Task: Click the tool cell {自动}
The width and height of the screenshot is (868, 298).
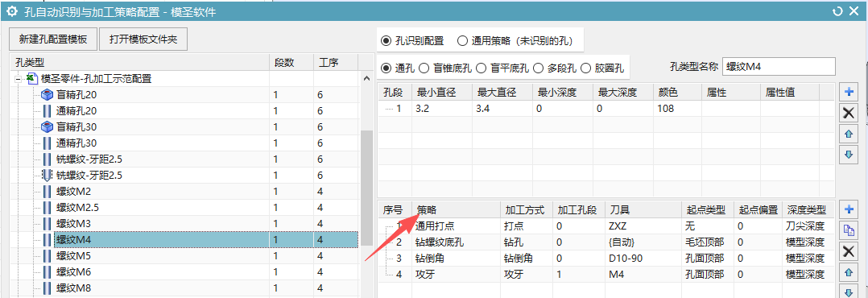Action: [x=643, y=242]
